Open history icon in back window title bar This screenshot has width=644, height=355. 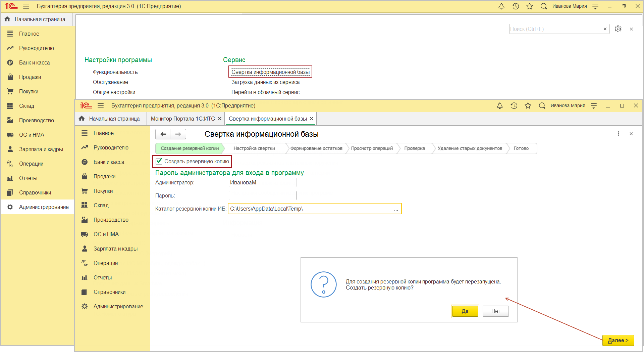pyautogui.click(x=516, y=6)
